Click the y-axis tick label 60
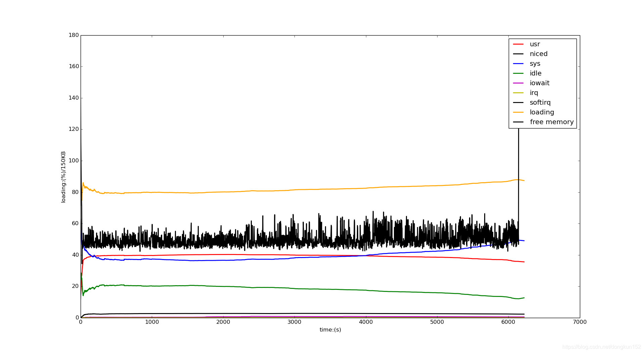Screen dimensions: 644x353 (x=75, y=223)
